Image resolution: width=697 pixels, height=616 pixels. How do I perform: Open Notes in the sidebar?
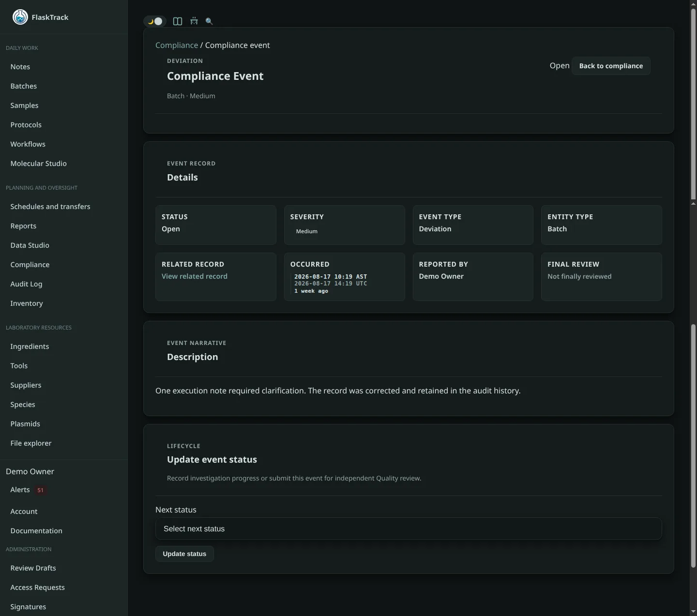[x=20, y=67]
